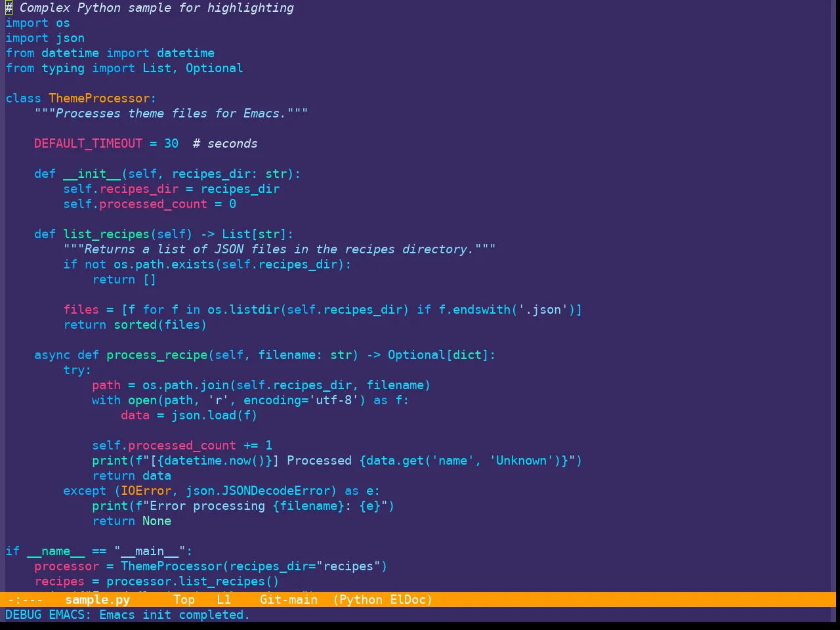840x630 pixels.
Task: Click the Git-main version control indicator
Action: [x=288, y=599]
